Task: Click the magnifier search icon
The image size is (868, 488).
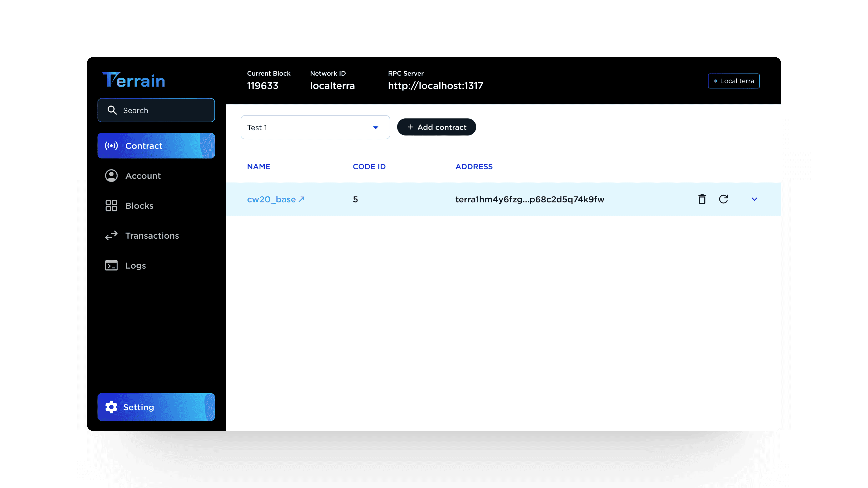Action: point(112,110)
